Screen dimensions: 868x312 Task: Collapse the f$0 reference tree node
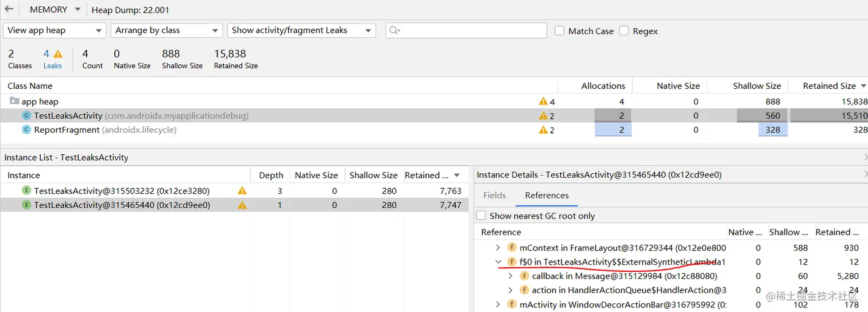coord(498,262)
